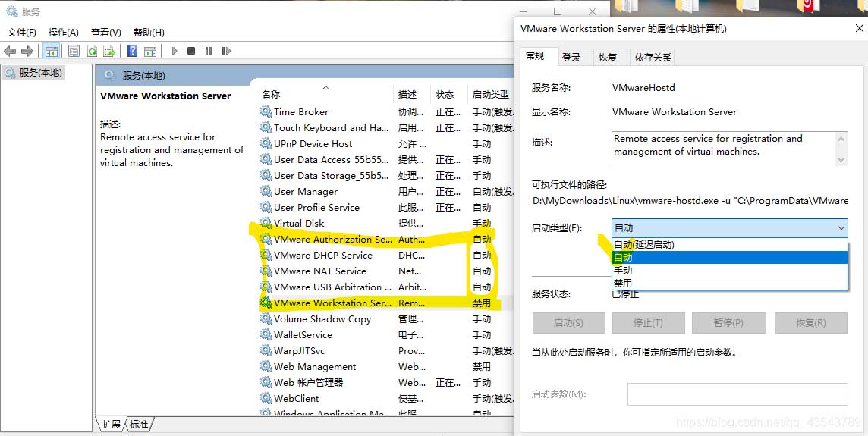
Task: Click the 启动(S) button
Action: tap(568, 322)
